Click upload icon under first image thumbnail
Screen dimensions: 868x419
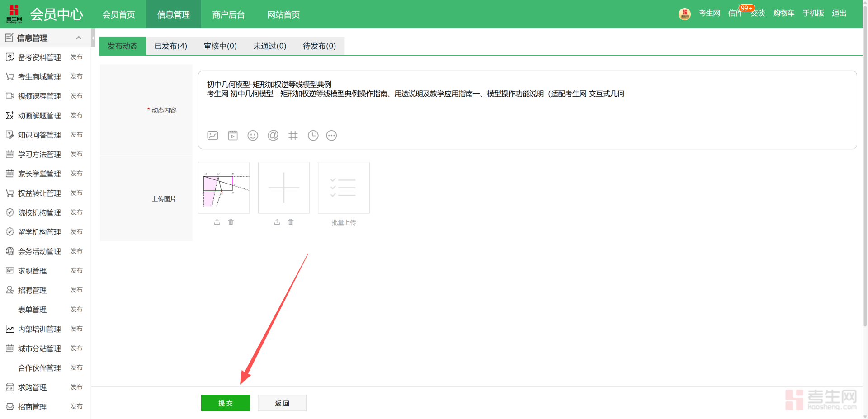pyautogui.click(x=217, y=222)
